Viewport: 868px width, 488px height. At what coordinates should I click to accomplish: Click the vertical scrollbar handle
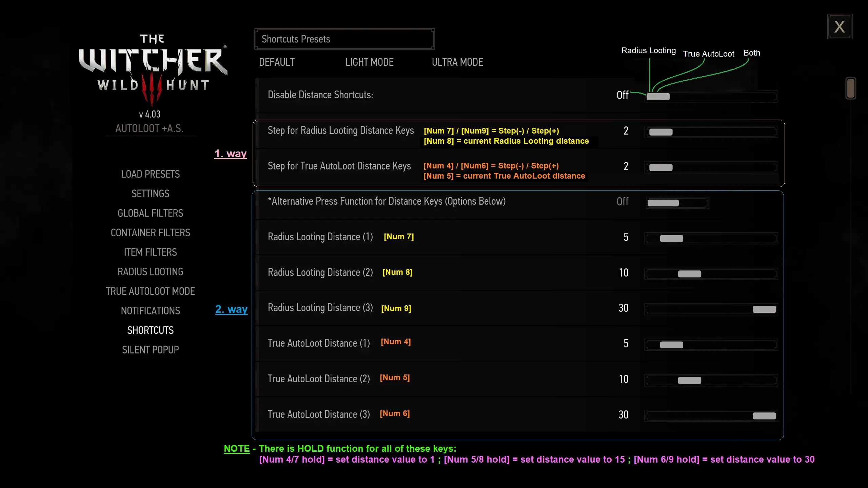point(850,88)
